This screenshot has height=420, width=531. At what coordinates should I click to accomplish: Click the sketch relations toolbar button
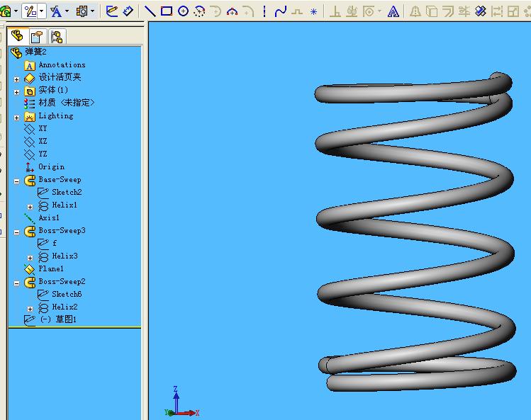30,11
